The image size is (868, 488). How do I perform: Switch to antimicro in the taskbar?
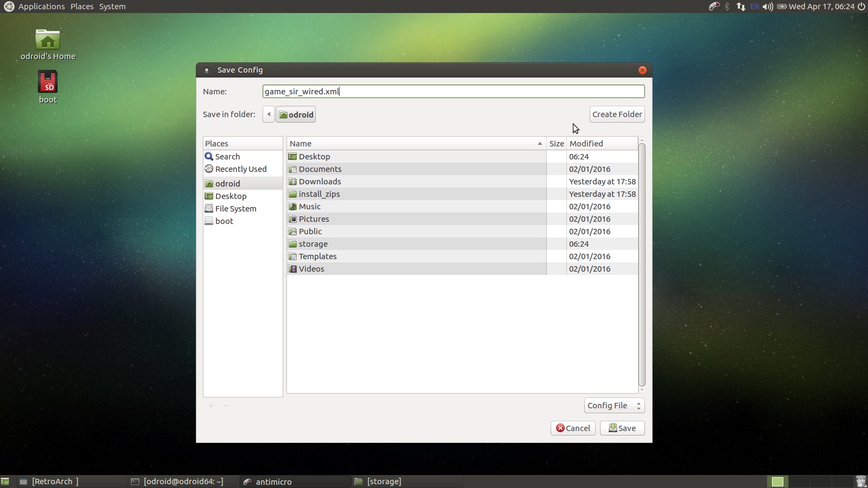[273, 481]
